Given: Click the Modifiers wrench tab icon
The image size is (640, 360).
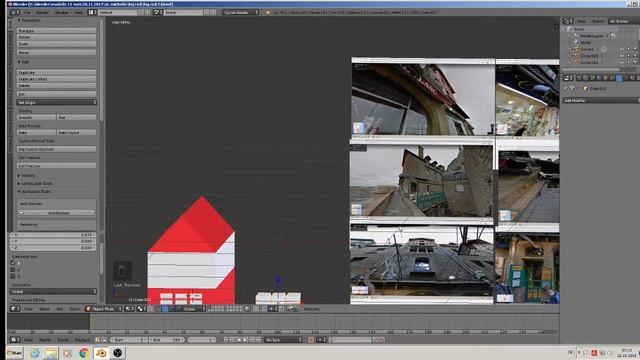Looking at the screenshot, I should (619, 78).
